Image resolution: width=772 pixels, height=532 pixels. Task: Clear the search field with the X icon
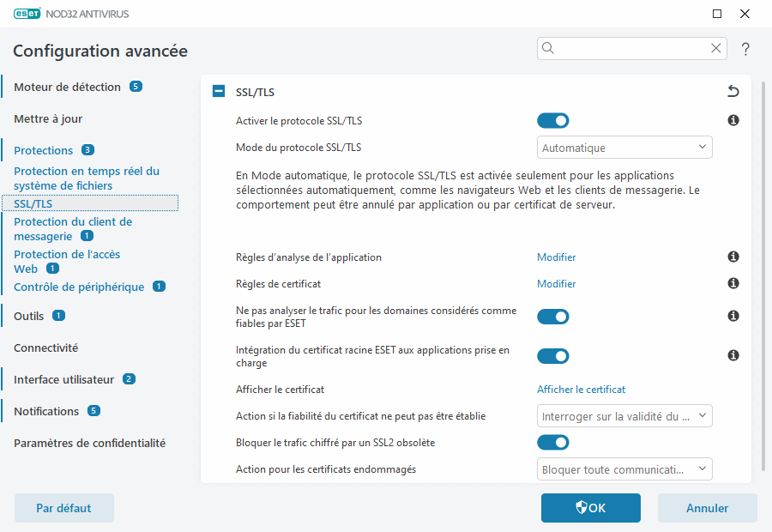(716, 48)
